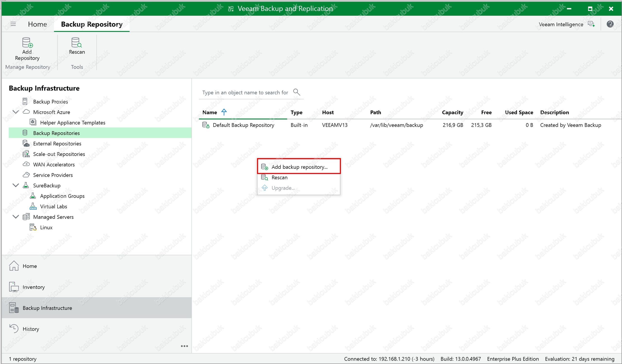Sort by the Used Space column header
Viewport: 622px width, 364px height.
(519, 112)
